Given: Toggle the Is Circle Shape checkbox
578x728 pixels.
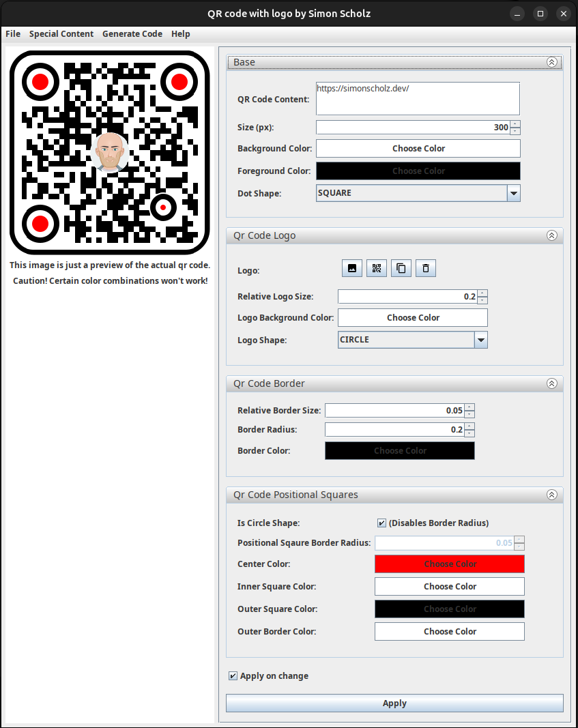Looking at the screenshot, I should 381,523.
